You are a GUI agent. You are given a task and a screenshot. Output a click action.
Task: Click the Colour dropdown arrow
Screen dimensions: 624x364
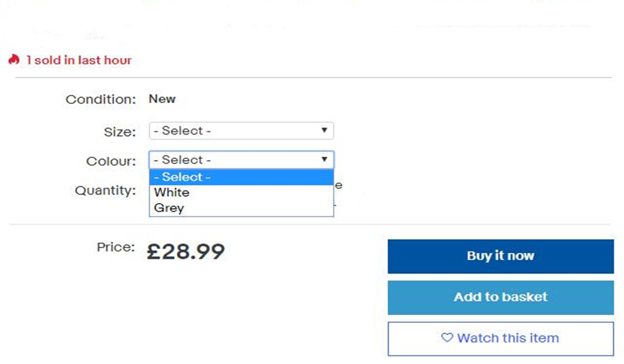click(324, 160)
